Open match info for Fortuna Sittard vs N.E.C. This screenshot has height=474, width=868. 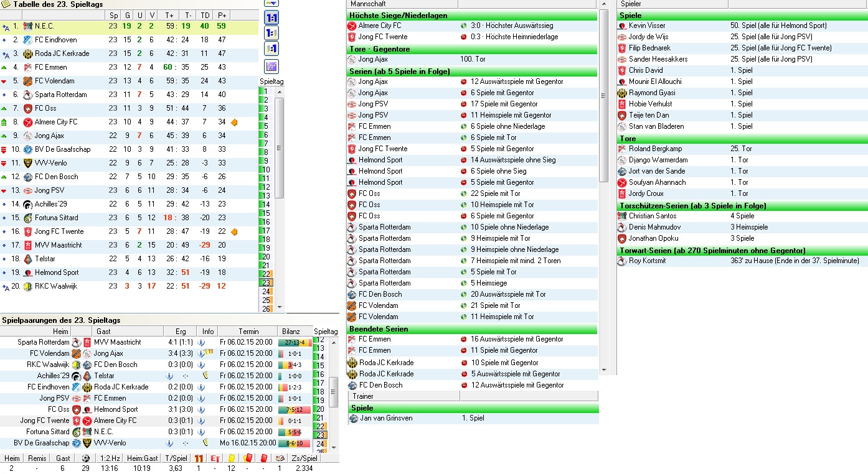click(x=202, y=432)
